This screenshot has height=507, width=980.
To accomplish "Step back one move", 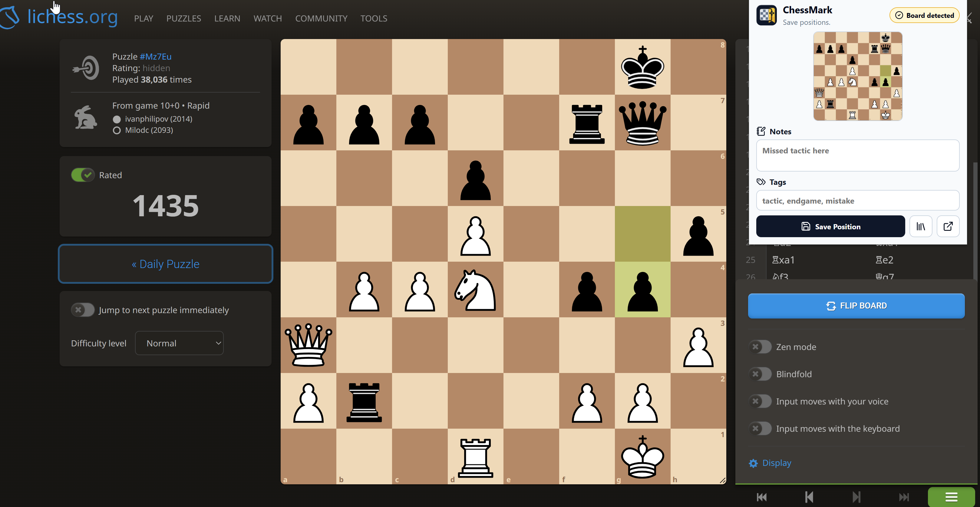I will 809,497.
